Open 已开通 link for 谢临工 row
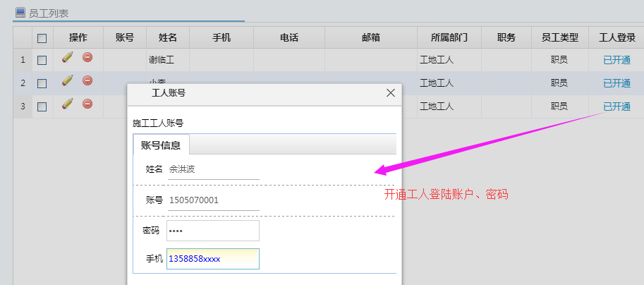The width and height of the screenshot is (644, 285). [616, 60]
